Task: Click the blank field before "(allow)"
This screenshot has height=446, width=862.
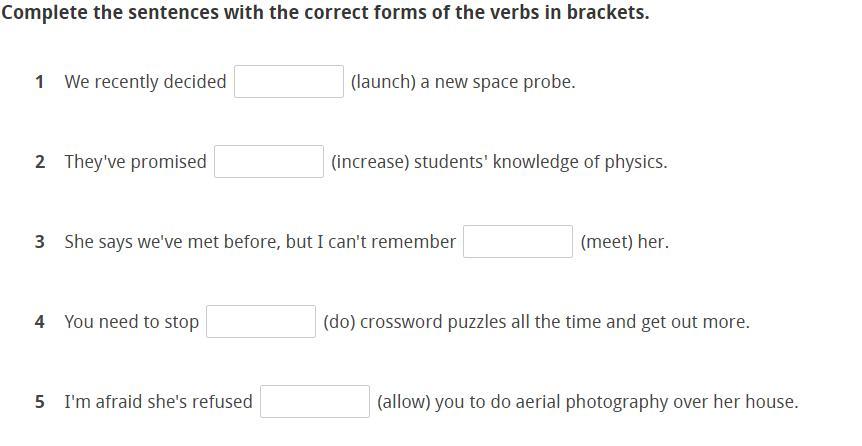Action: pyautogui.click(x=315, y=402)
